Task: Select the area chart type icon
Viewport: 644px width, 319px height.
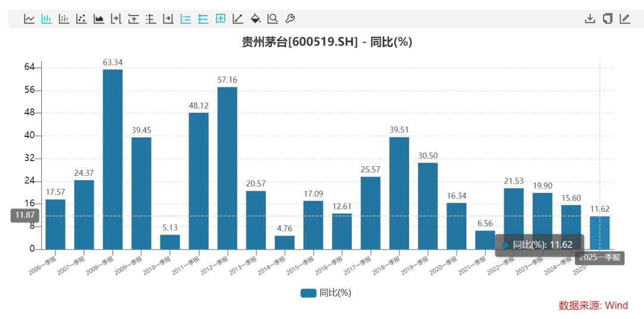Action: (x=98, y=18)
